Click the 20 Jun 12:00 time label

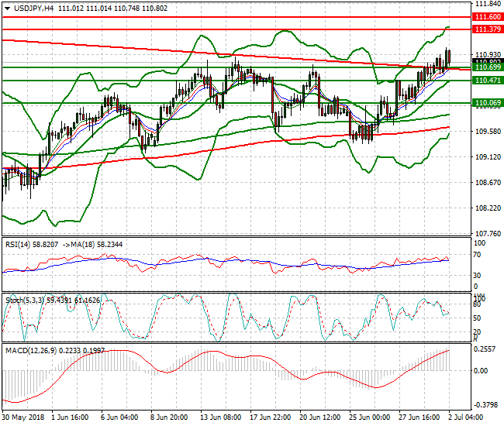tap(320, 417)
